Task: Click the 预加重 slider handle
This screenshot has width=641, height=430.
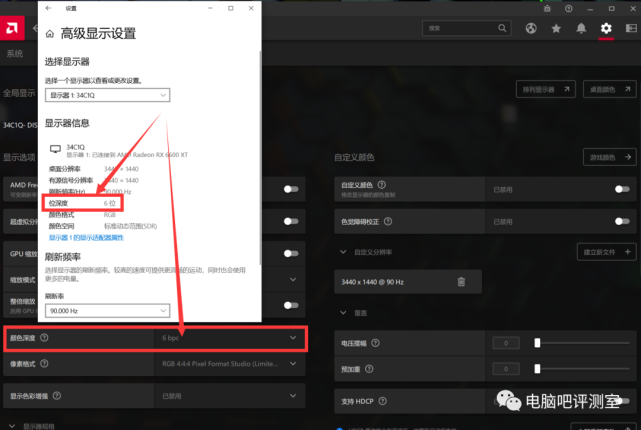Action: pyautogui.click(x=537, y=369)
